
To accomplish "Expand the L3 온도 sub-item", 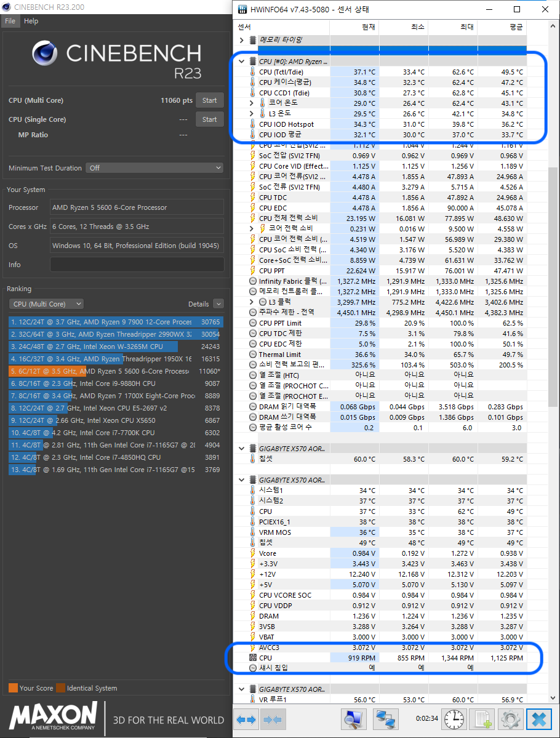I will pos(251,113).
